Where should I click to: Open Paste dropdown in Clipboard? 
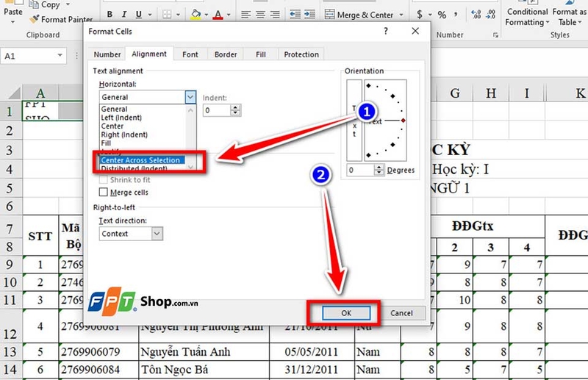click(x=12, y=22)
